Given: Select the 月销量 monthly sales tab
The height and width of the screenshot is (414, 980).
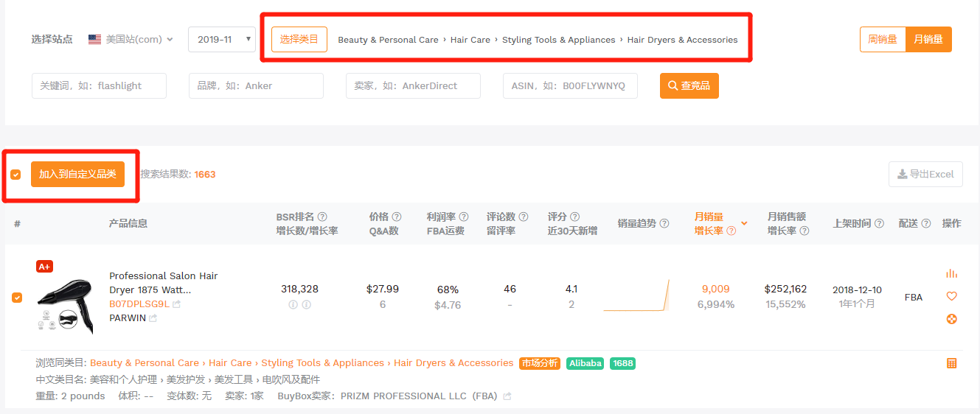Looking at the screenshot, I should 928,40.
